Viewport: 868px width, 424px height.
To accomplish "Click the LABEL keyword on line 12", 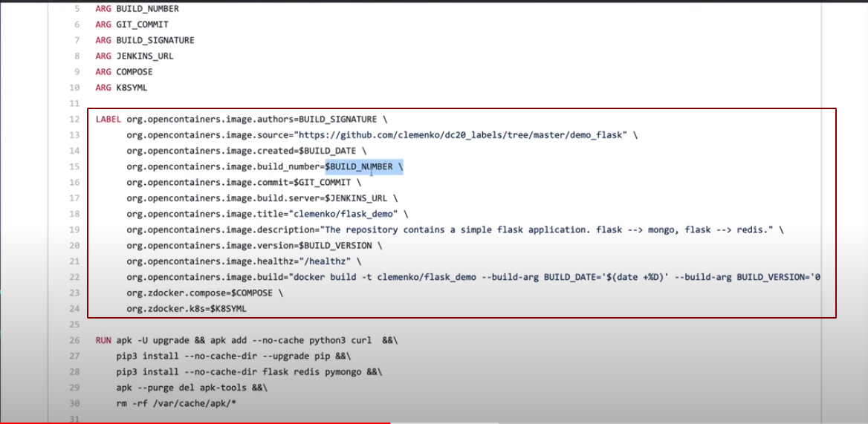I will pyautogui.click(x=108, y=119).
